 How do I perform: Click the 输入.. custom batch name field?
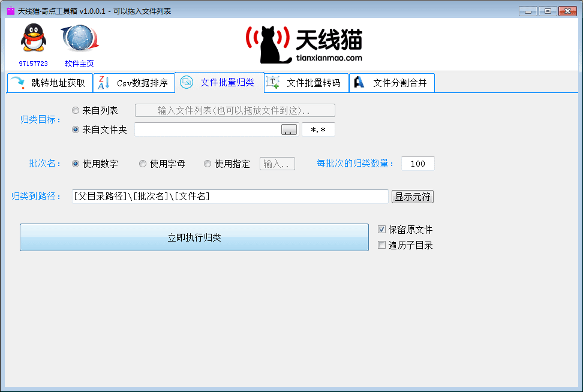277,164
